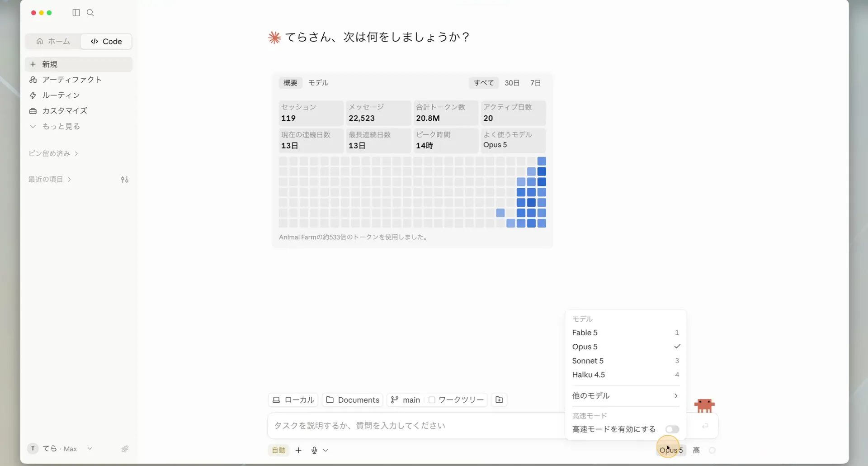Click the アクティブ日数 20 card
This screenshot has width=868, height=466.
click(513, 113)
